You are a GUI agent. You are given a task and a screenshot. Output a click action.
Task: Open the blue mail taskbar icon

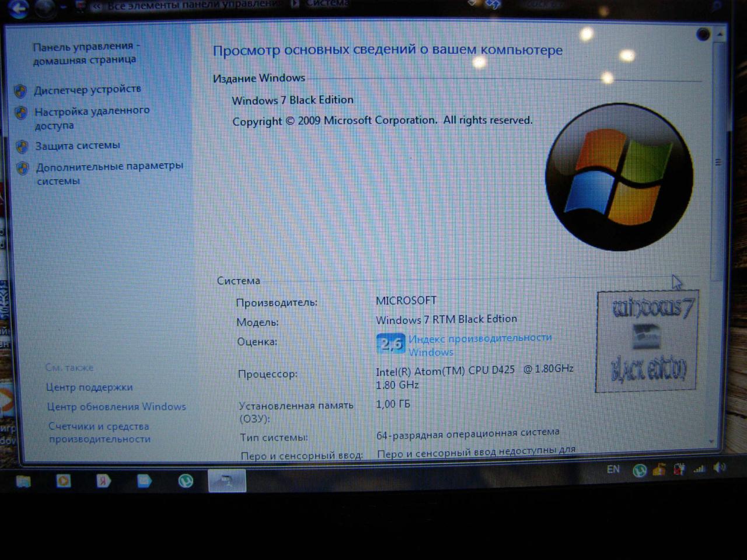pos(144,481)
